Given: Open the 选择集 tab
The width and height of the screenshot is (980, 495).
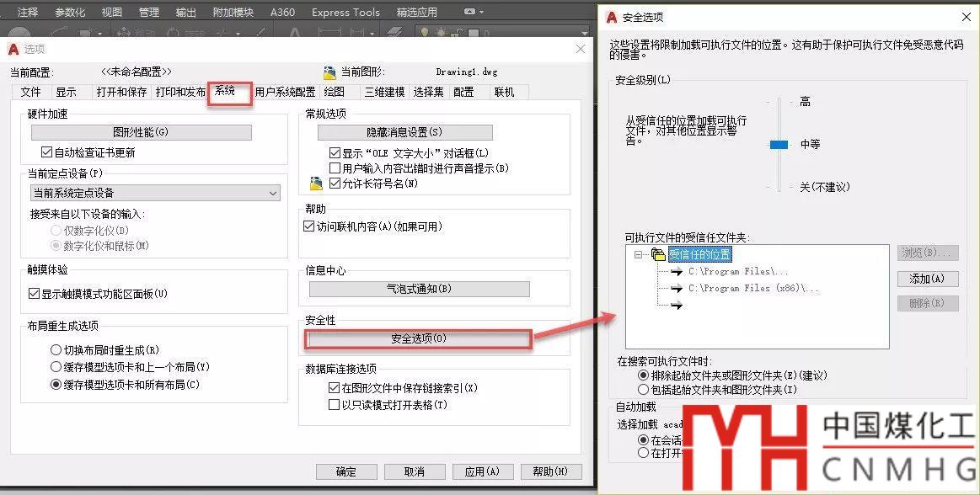Looking at the screenshot, I should coord(429,93).
